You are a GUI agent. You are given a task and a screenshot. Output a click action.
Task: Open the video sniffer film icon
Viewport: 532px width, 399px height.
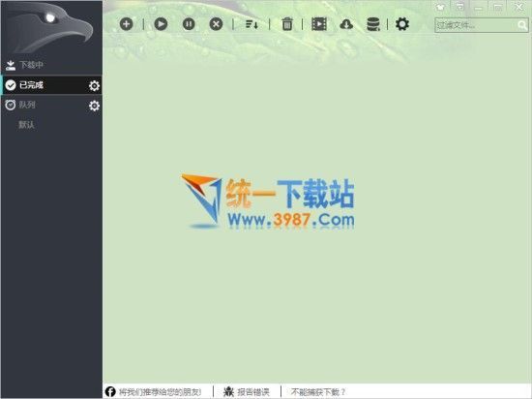319,24
